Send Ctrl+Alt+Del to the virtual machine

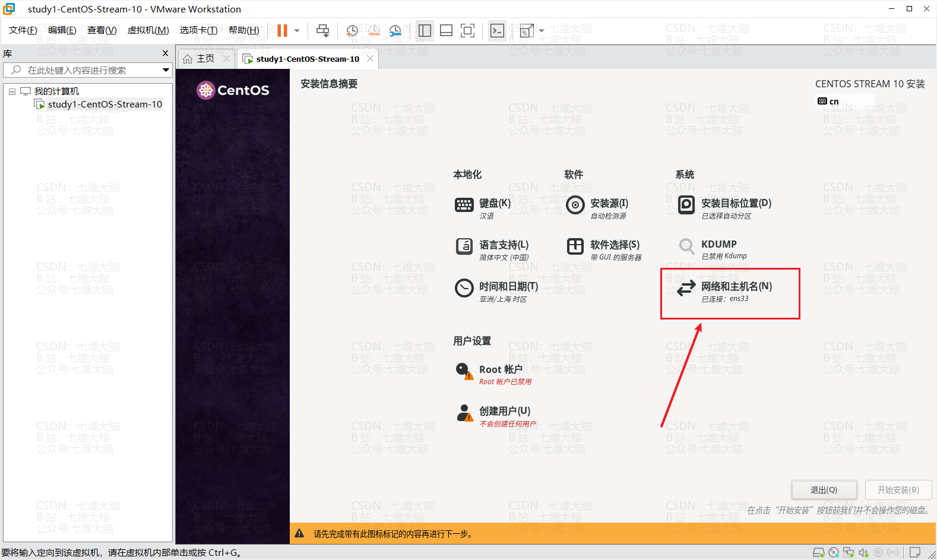322,30
